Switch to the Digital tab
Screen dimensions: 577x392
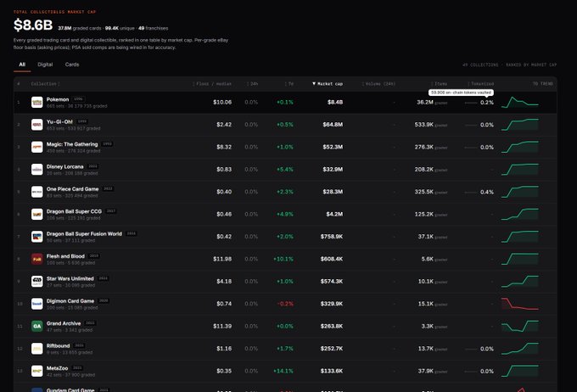45,64
